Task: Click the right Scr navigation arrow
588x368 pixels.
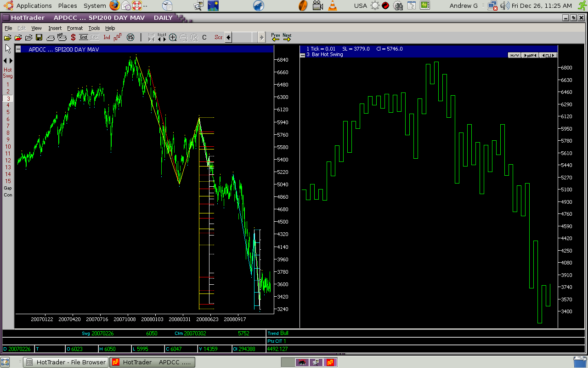Action: pyautogui.click(x=261, y=37)
